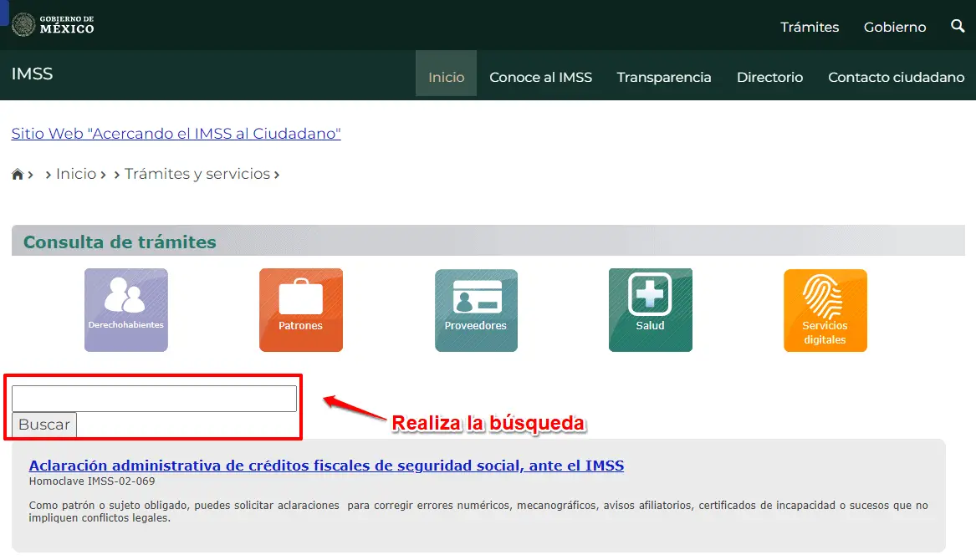This screenshot has width=976, height=560.
Task: Open Aclaración administrative de créditos fiscales link
Action: click(x=326, y=466)
